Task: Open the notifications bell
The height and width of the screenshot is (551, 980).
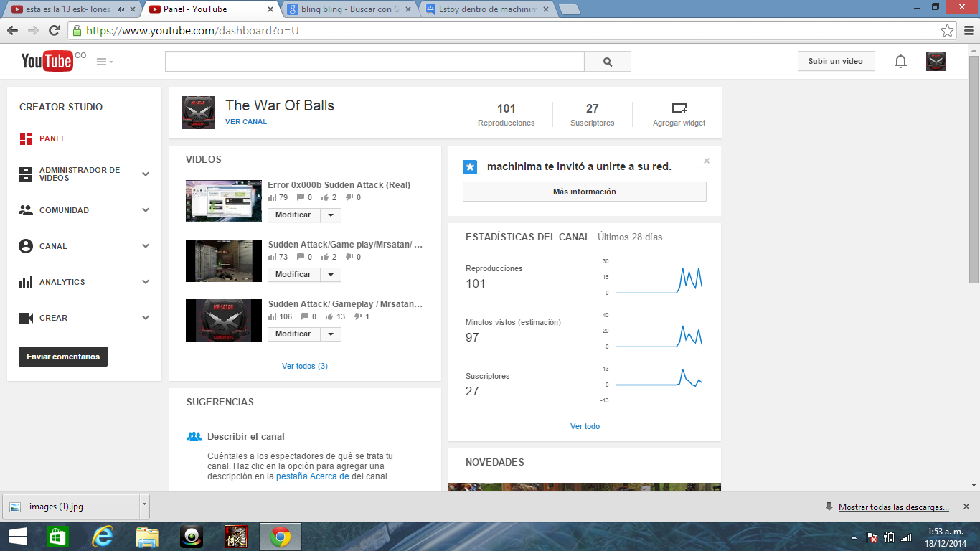Action: 900,62
